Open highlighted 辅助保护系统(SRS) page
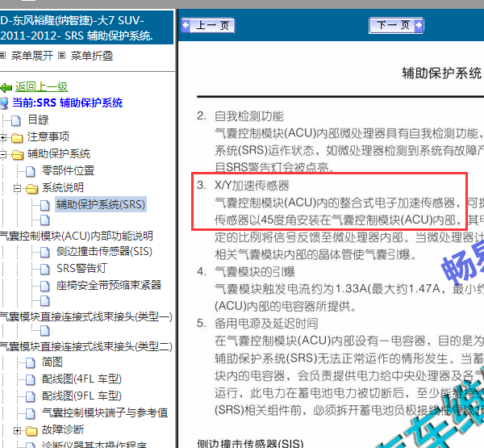This screenshot has height=448, width=484. pos(101,204)
